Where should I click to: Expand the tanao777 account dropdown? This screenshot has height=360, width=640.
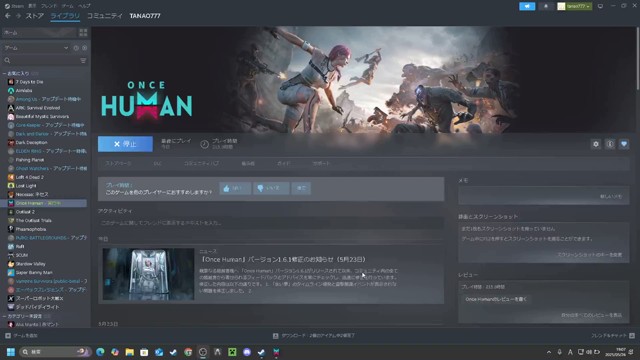[574, 6]
